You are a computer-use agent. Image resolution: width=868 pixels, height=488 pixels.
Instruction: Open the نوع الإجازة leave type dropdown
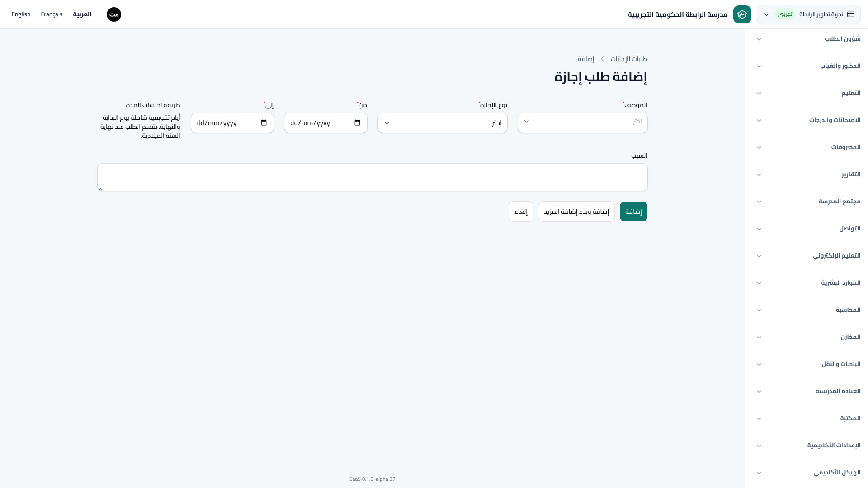point(442,123)
